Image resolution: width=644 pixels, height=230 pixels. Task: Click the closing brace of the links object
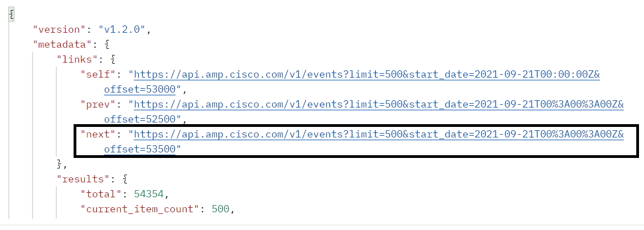point(60,163)
